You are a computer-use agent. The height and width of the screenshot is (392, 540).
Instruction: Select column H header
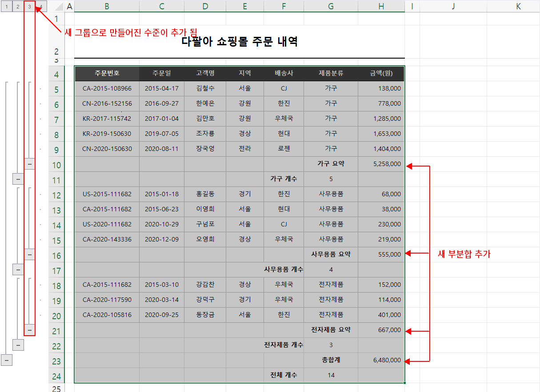(x=381, y=6)
